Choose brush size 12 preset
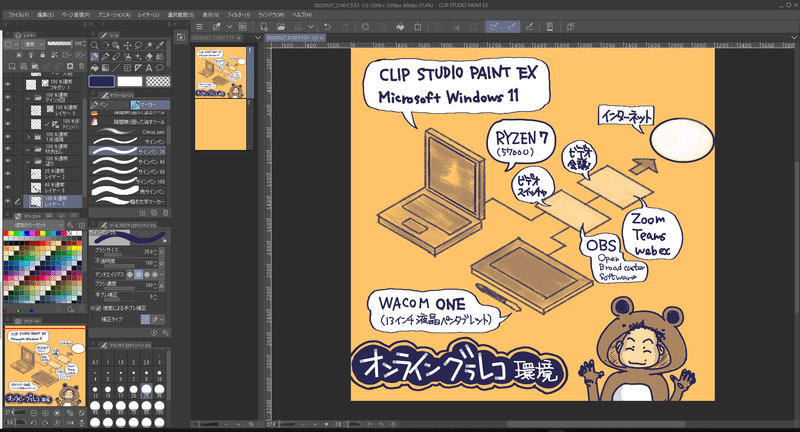The height and width of the screenshot is (432, 800). pos(95,390)
